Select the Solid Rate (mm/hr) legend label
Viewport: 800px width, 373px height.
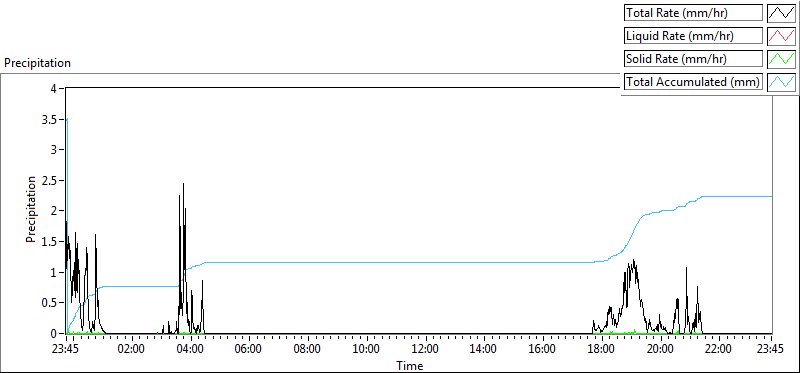[693, 59]
